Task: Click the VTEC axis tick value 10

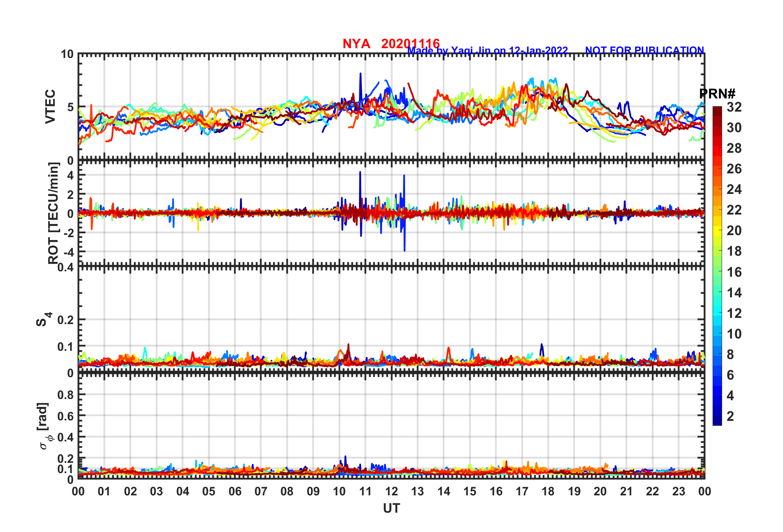Action: (x=67, y=54)
